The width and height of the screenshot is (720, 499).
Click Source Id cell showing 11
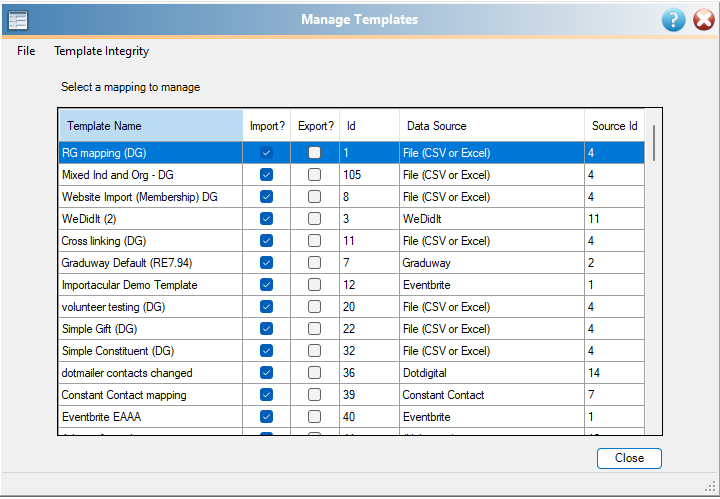click(x=614, y=219)
